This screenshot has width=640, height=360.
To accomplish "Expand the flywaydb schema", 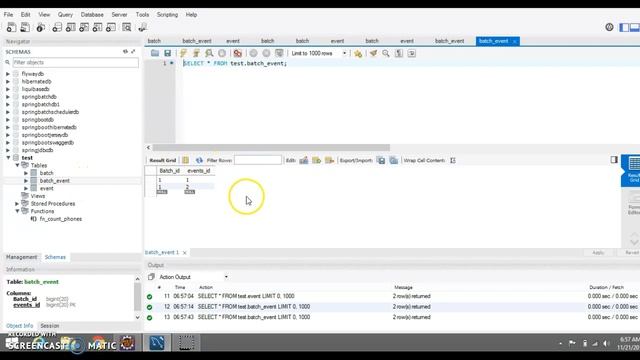I will click(8, 74).
